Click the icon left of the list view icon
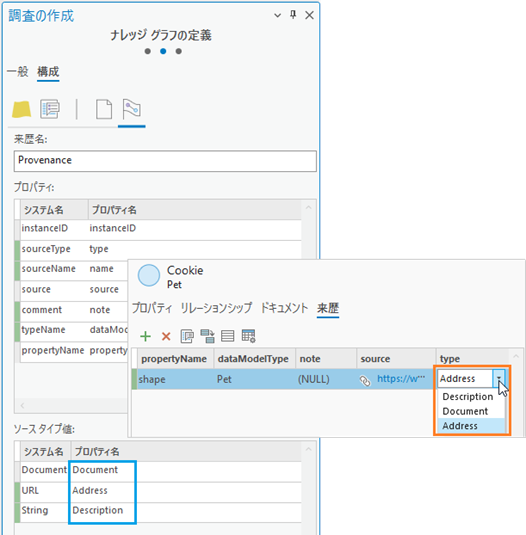Viewport: 526px width, 535px height. [207, 336]
